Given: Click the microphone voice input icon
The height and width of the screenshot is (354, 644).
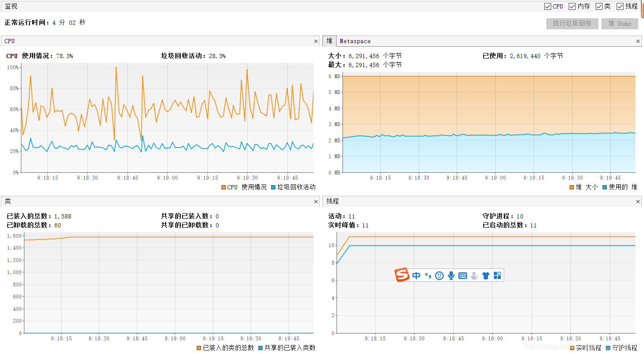Looking at the screenshot, I should point(451,276).
